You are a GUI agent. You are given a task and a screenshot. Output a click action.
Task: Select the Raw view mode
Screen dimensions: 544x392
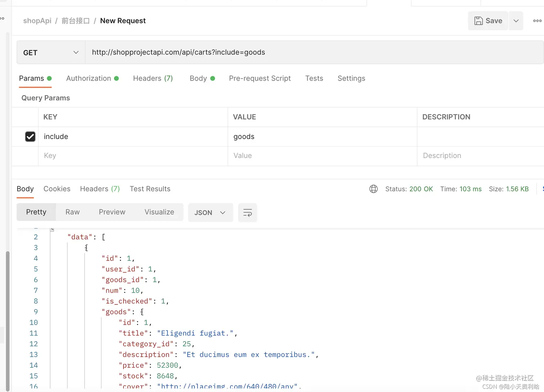click(x=72, y=212)
